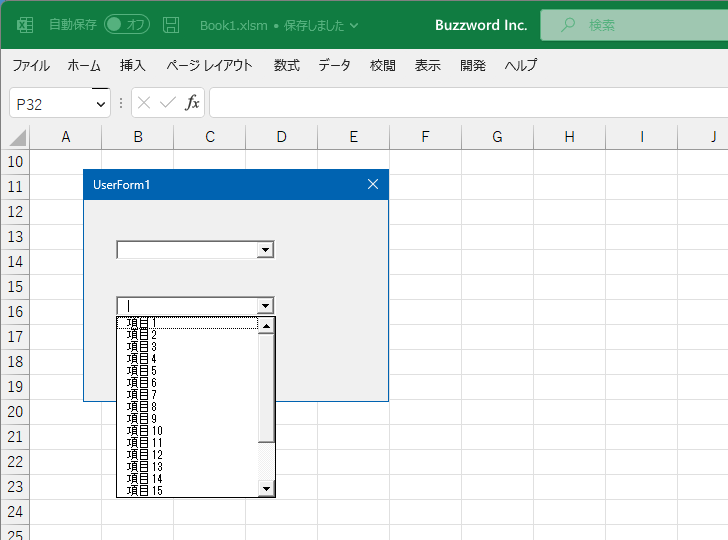Image resolution: width=728 pixels, height=540 pixels.
Task: Select 項目 12 in the dropdown list
Action: (x=188, y=455)
